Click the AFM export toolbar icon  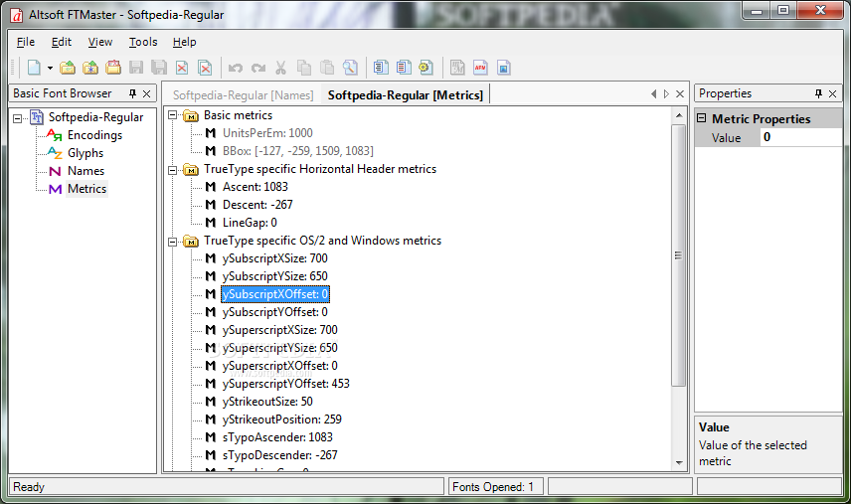tap(480, 68)
